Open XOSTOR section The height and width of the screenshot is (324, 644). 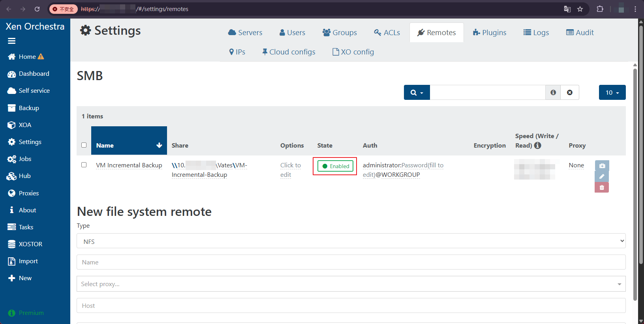(x=25, y=244)
